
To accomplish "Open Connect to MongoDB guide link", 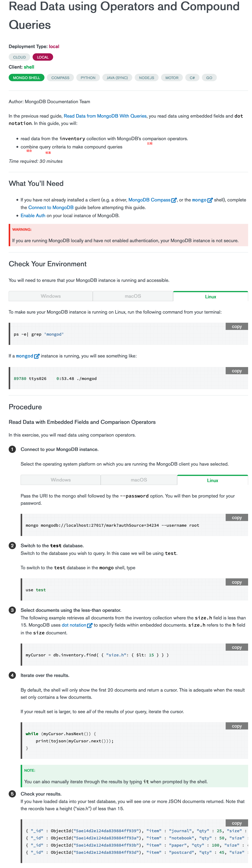I will (51, 208).
